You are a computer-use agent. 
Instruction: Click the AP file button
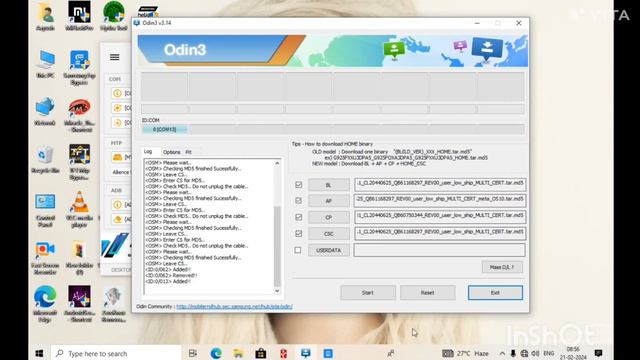pyautogui.click(x=329, y=201)
